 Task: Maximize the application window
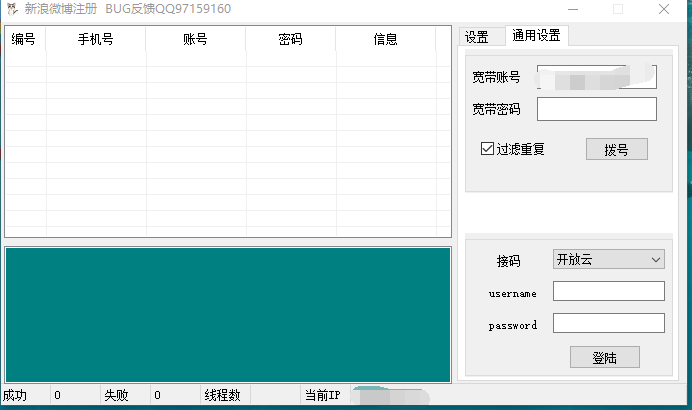(618, 9)
